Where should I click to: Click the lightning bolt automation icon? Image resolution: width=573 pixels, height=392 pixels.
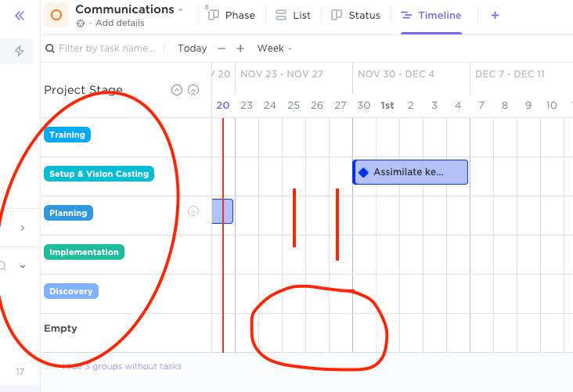pyautogui.click(x=20, y=52)
